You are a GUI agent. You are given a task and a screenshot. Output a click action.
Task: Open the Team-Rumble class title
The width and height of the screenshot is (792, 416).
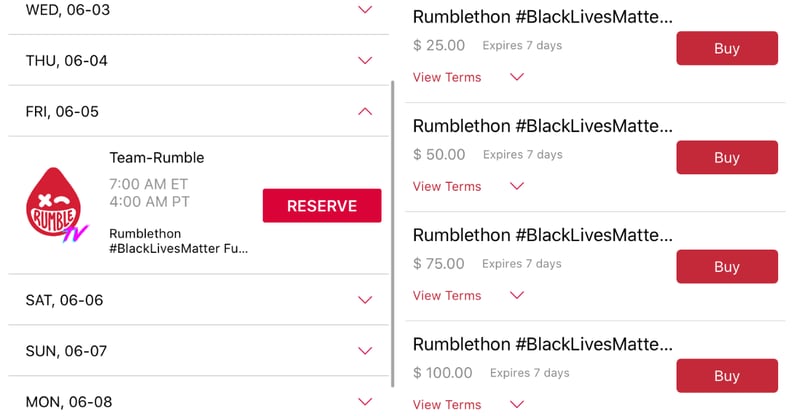pyautogui.click(x=157, y=158)
